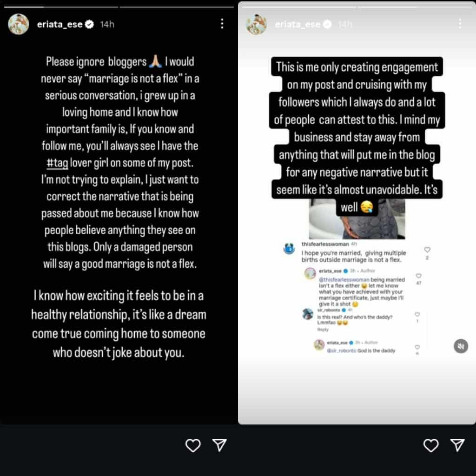Open thisfearlesswoman's profile avatar

(289, 249)
